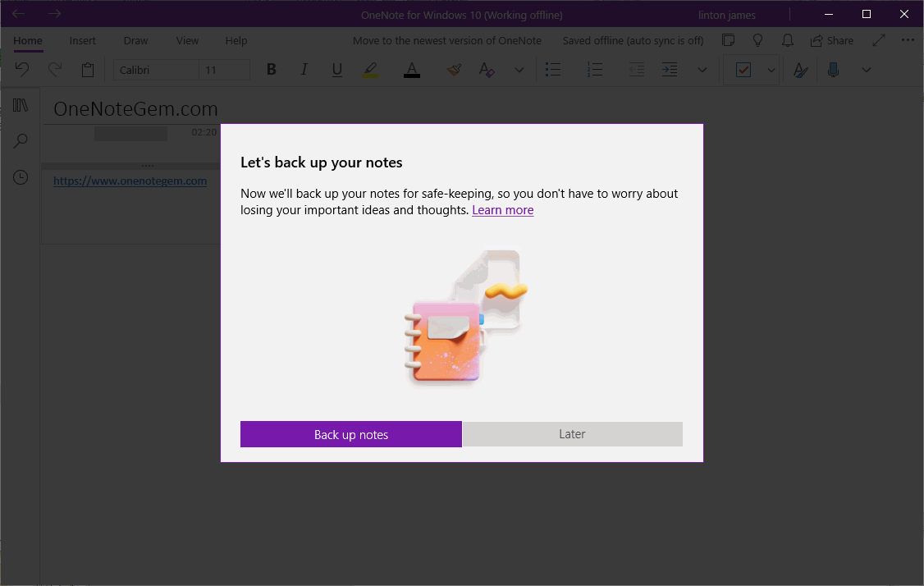
Task: Open the Insert tab
Action: click(83, 41)
